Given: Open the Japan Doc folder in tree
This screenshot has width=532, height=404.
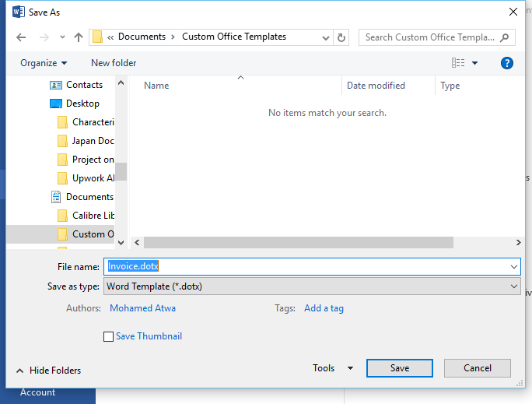Looking at the screenshot, I should point(93,141).
